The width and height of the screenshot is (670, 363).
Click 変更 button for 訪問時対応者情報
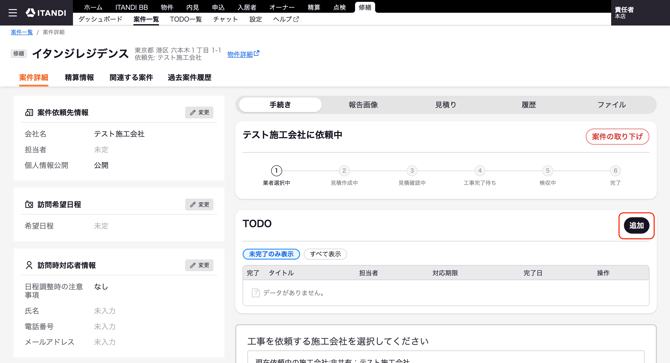pos(200,265)
